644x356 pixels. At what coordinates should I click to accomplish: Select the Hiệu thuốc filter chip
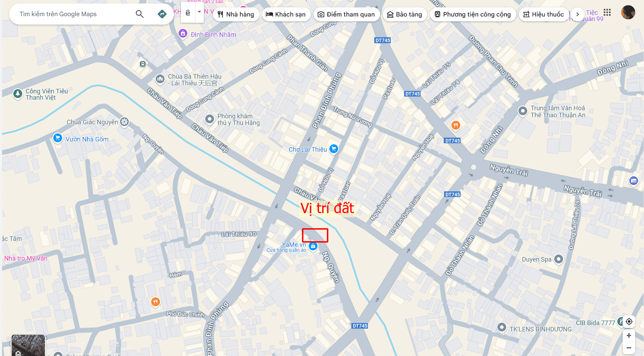(544, 14)
